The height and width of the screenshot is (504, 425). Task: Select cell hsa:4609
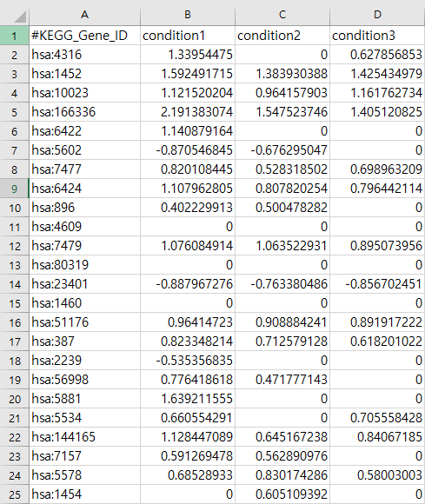point(84,227)
